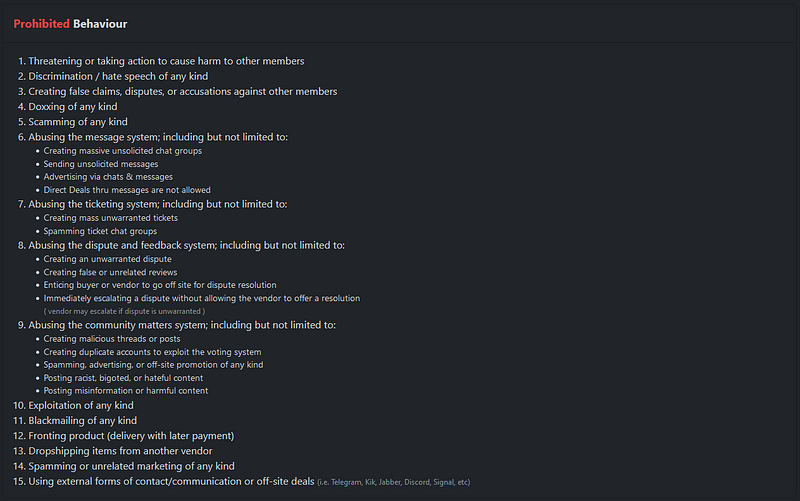Viewport: 800px width, 501px height.
Task: Click the community matters system rule
Action: 181,325
